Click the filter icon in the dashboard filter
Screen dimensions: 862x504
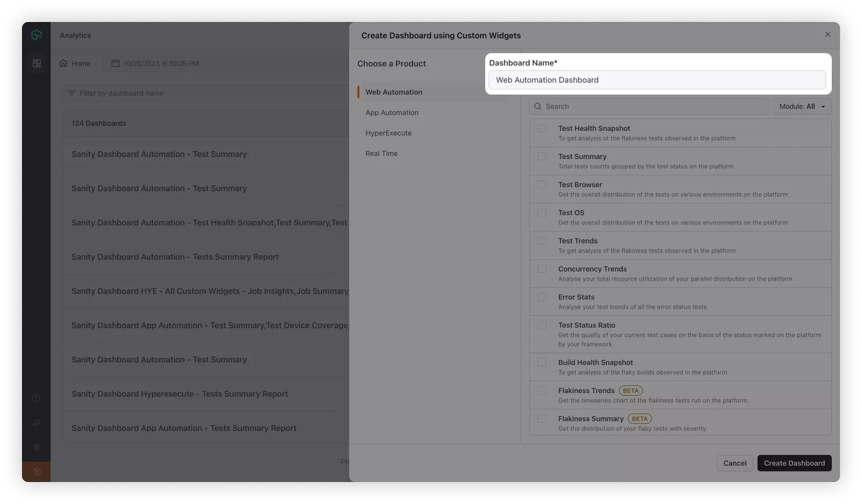click(x=72, y=93)
